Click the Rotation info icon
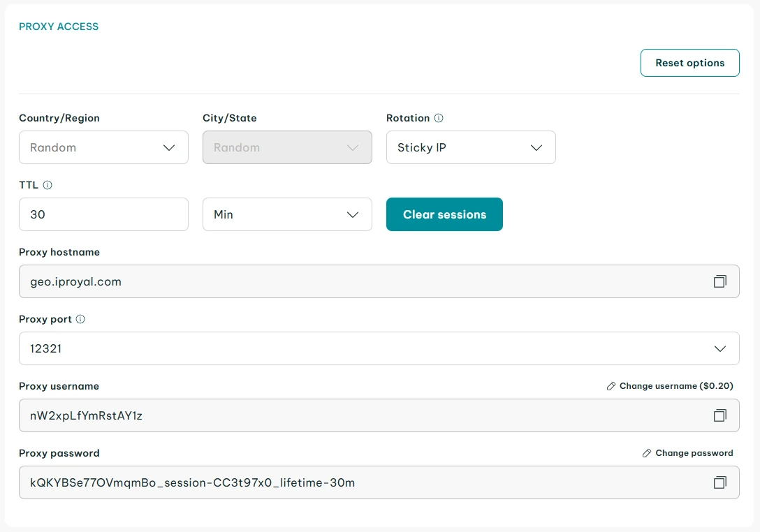The height and width of the screenshot is (532, 760). click(x=439, y=118)
